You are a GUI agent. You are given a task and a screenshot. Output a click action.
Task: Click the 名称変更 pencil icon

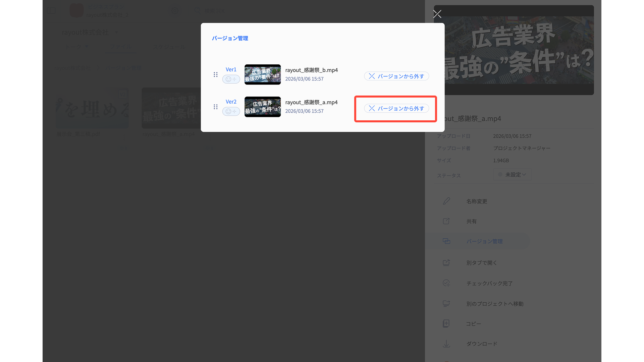pyautogui.click(x=446, y=201)
